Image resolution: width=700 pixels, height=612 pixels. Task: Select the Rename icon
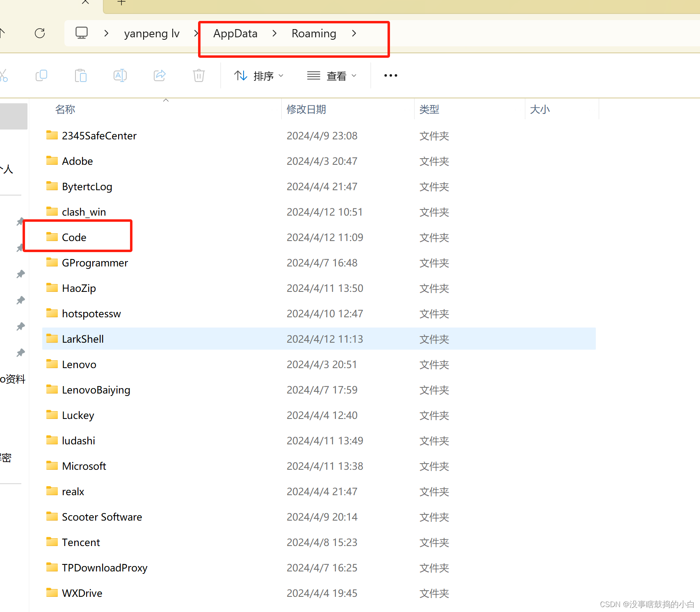pos(120,75)
